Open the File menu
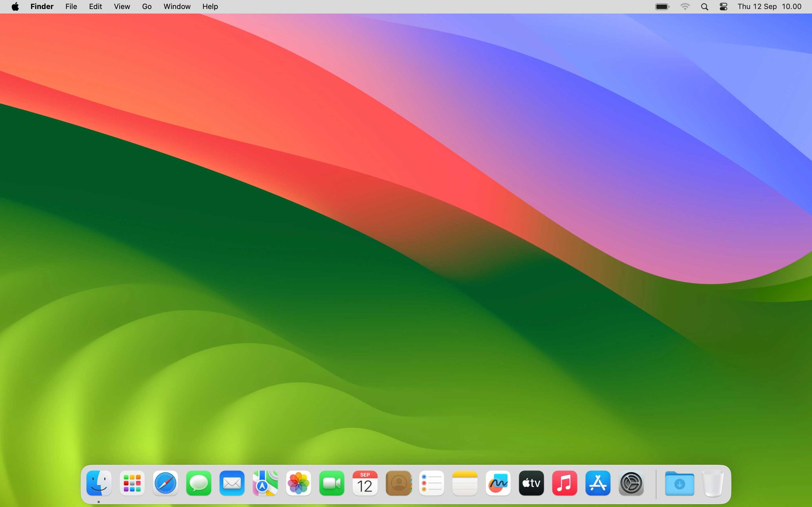The width and height of the screenshot is (812, 507). 71,7
